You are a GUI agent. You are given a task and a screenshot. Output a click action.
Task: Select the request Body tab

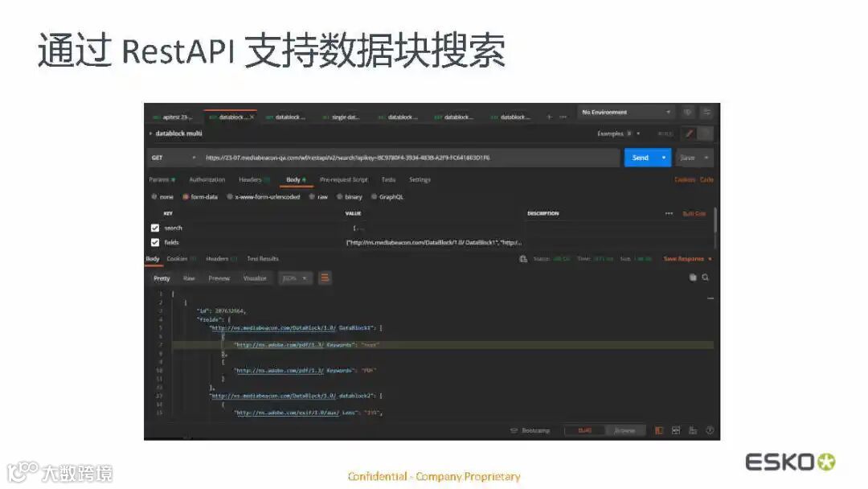pos(296,180)
